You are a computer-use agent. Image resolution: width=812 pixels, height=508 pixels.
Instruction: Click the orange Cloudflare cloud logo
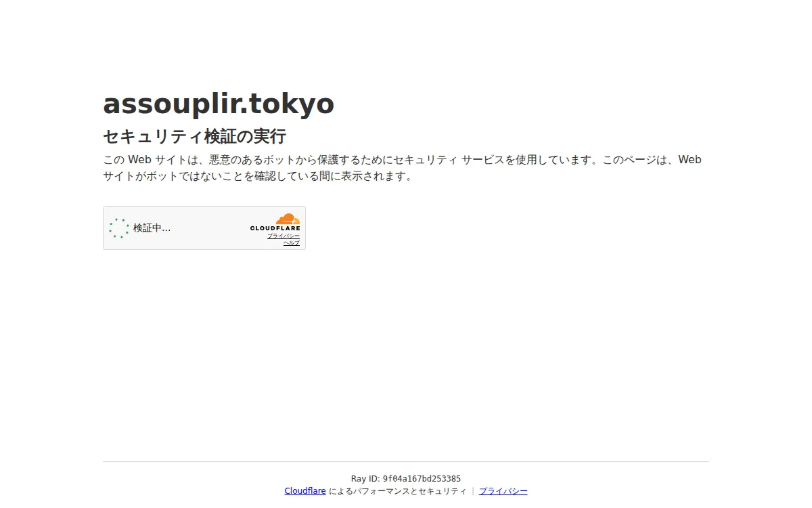288,219
